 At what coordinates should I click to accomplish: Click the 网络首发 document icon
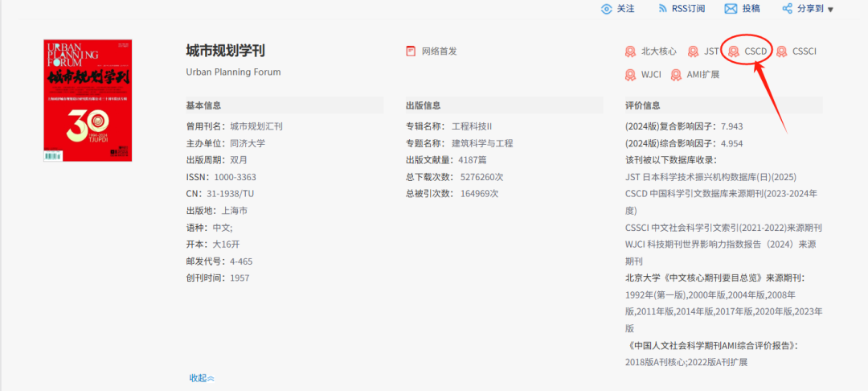(x=411, y=51)
